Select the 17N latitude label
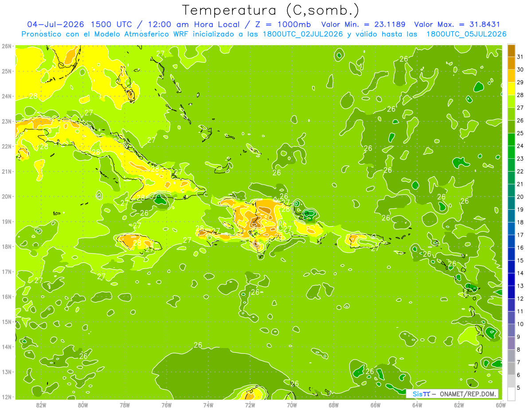The image size is (532, 411). 7,271
